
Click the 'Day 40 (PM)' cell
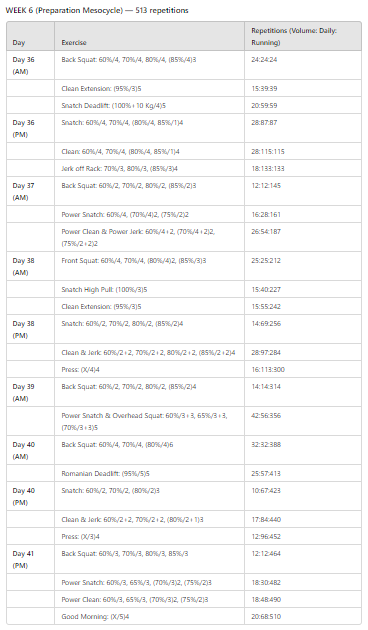(31, 496)
